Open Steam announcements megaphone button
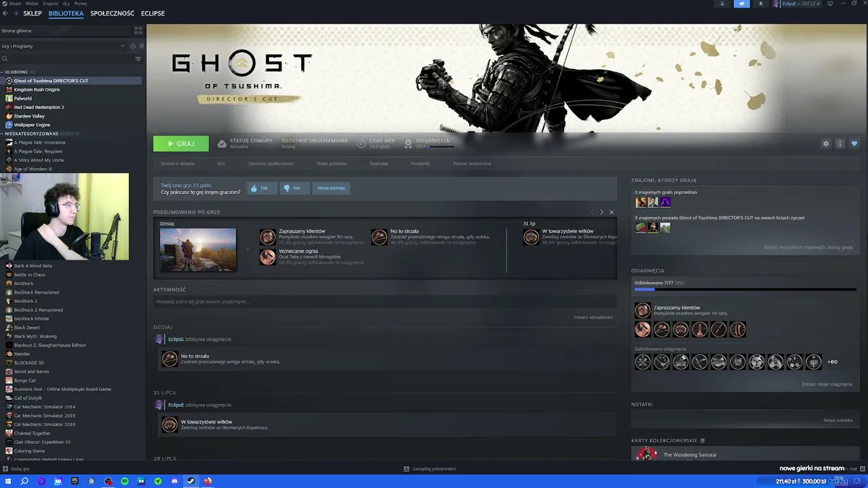Screen dimensions: 868x488 click(741, 3)
